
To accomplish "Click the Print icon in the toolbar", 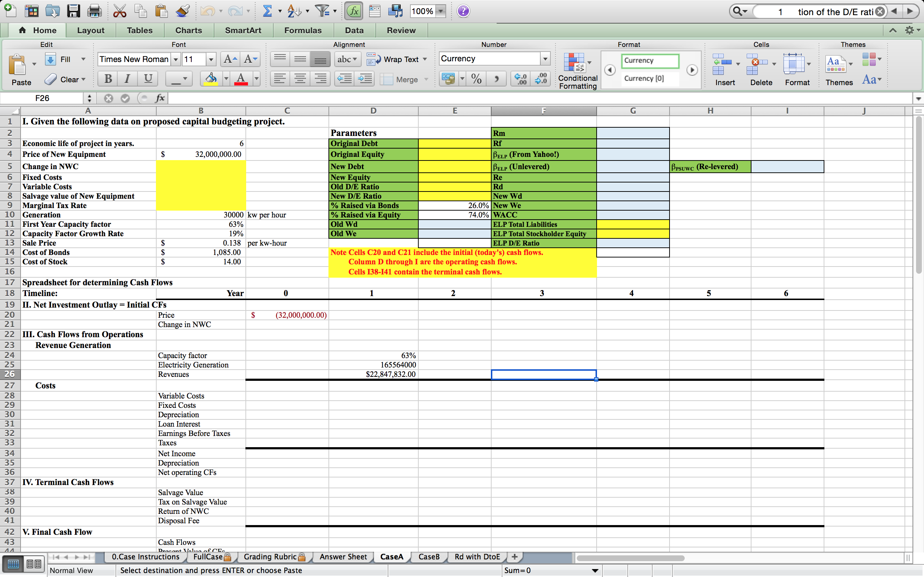I will [x=94, y=11].
